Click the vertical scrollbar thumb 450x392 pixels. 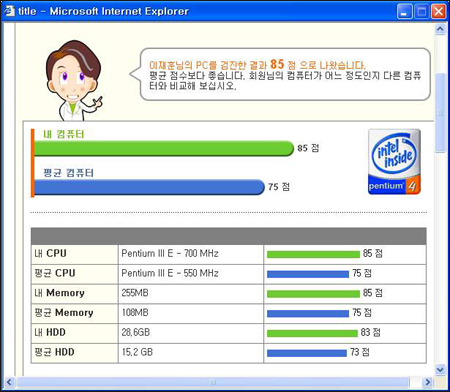[440, 113]
